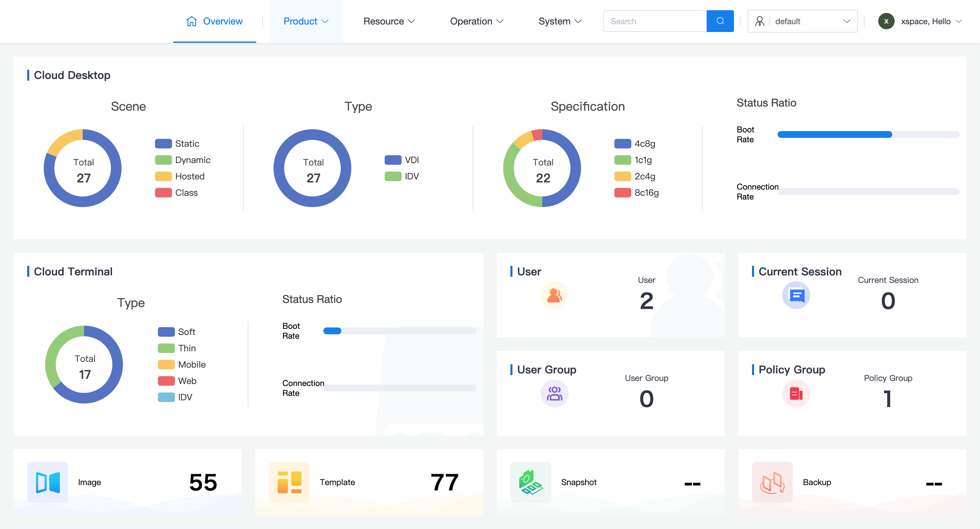Click the Template card icon
This screenshot has height=529, width=980.
click(289, 482)
